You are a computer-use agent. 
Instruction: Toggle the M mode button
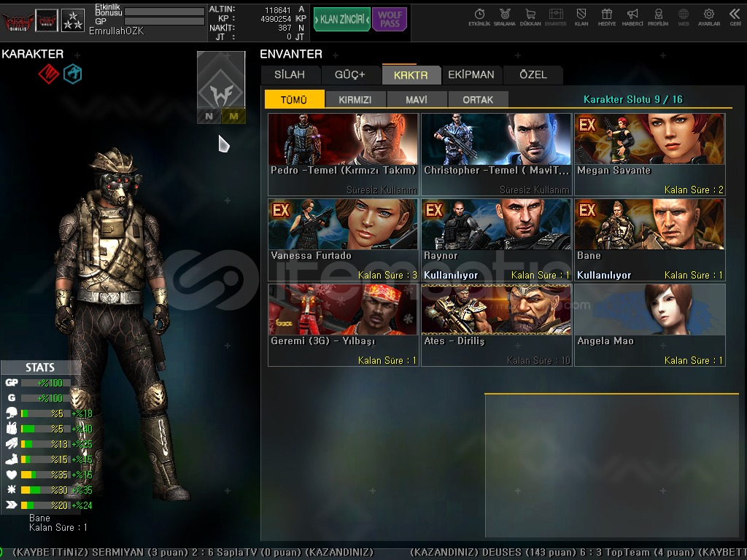point(233,116)
